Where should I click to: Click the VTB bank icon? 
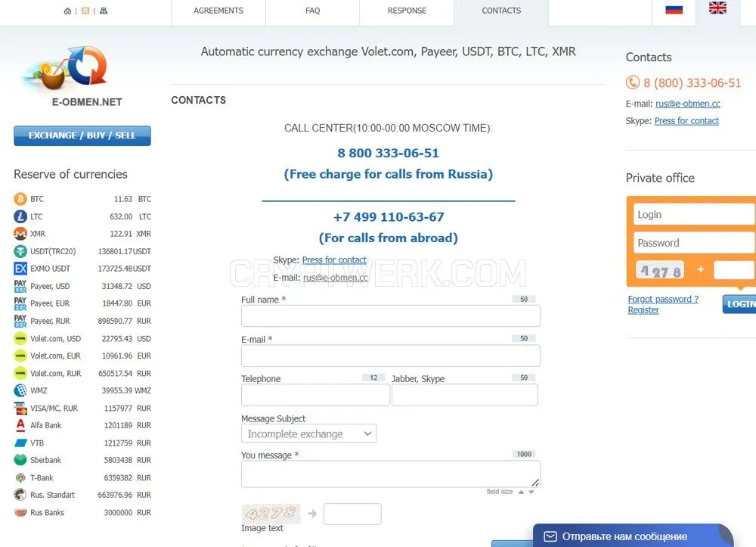tap(20, 443)
